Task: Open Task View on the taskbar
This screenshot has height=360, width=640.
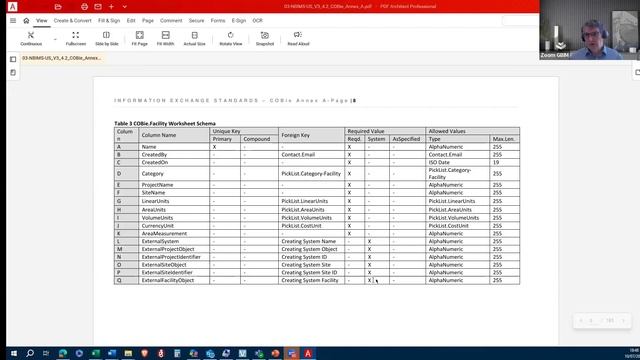Action: click(x=46, y=353)
